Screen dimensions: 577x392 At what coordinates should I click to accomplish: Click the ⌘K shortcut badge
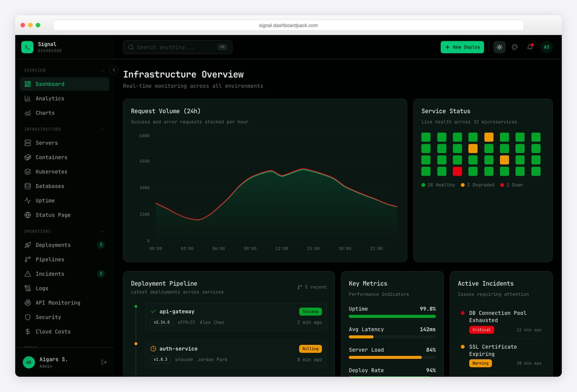point(222,47)
